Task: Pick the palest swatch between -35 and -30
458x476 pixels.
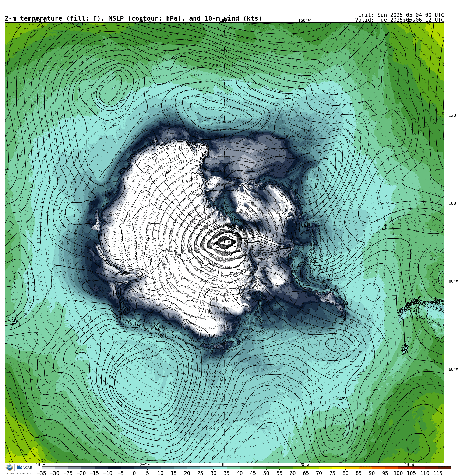Action: point(48,468)
